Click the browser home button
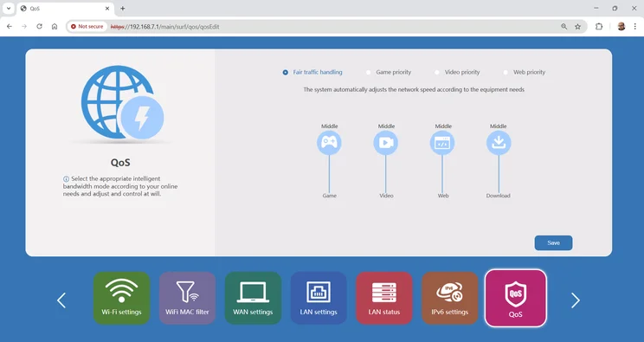Viewport: 644px width, 342px height. click(x=55, y=26)
